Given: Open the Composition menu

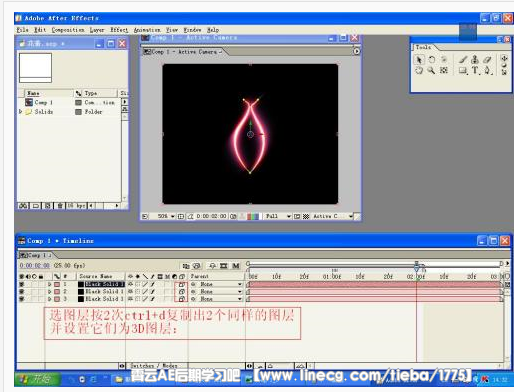Looking at the screenshot, I should pos(68,30).
